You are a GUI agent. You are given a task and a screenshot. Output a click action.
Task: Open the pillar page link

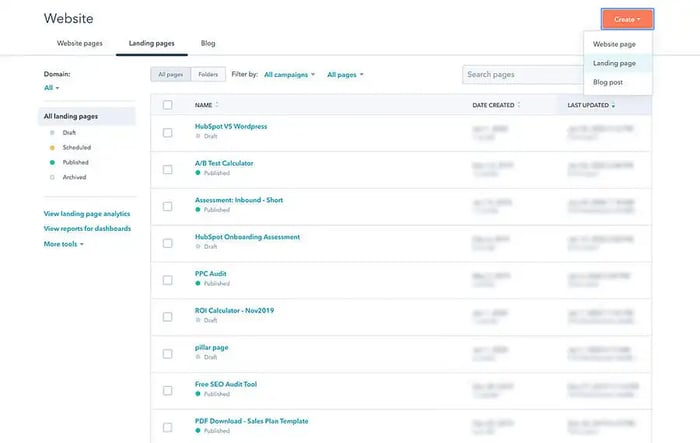[x=212, y=347]
